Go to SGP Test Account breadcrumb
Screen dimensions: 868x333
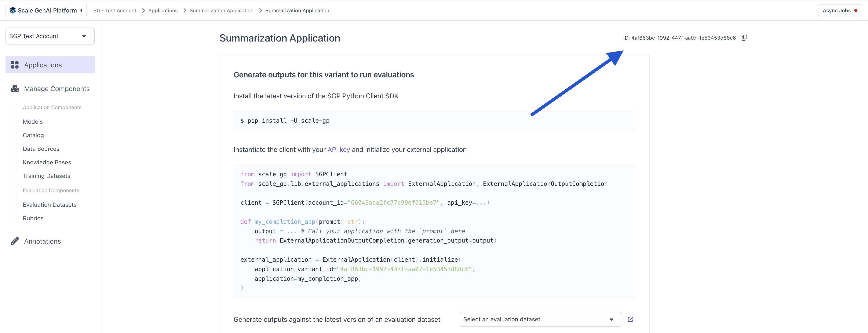tap(114, 10)
